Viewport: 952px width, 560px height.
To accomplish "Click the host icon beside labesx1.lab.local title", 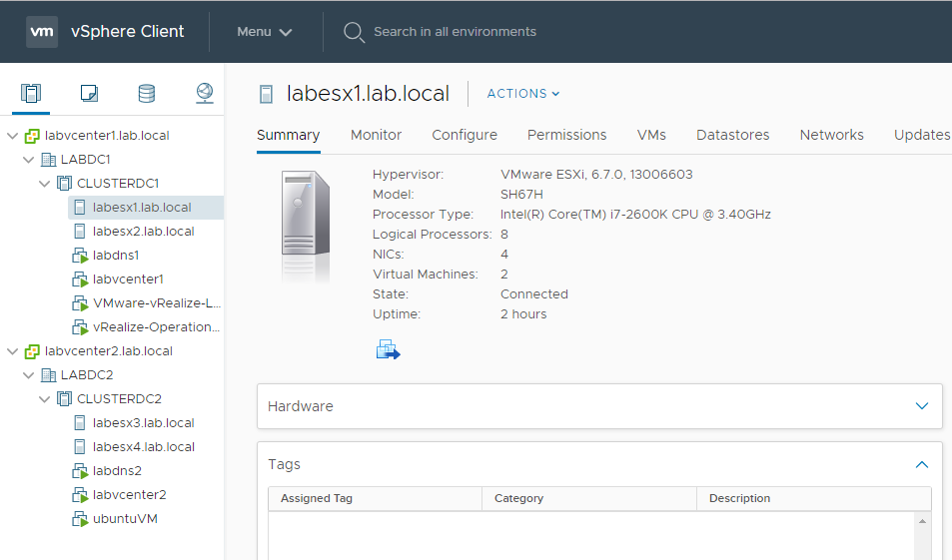I will point(266,94).
